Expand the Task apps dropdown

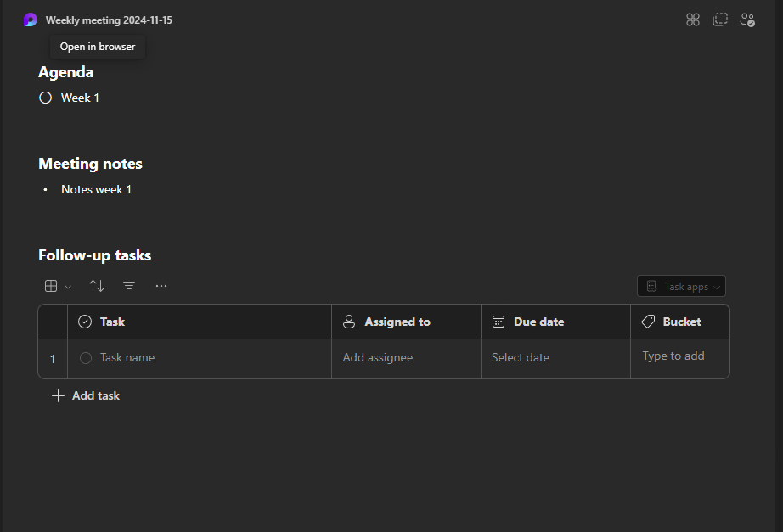point(681,287)
